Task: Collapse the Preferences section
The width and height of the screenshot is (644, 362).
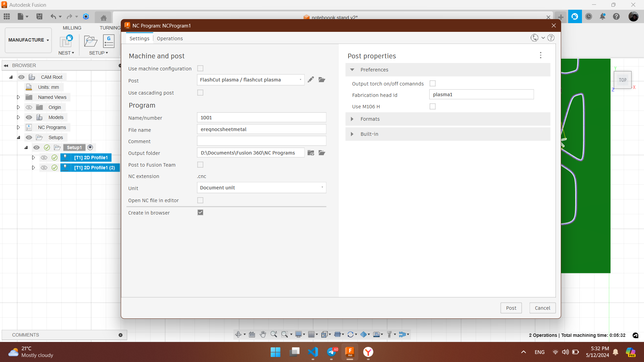Action: [352, 70]
